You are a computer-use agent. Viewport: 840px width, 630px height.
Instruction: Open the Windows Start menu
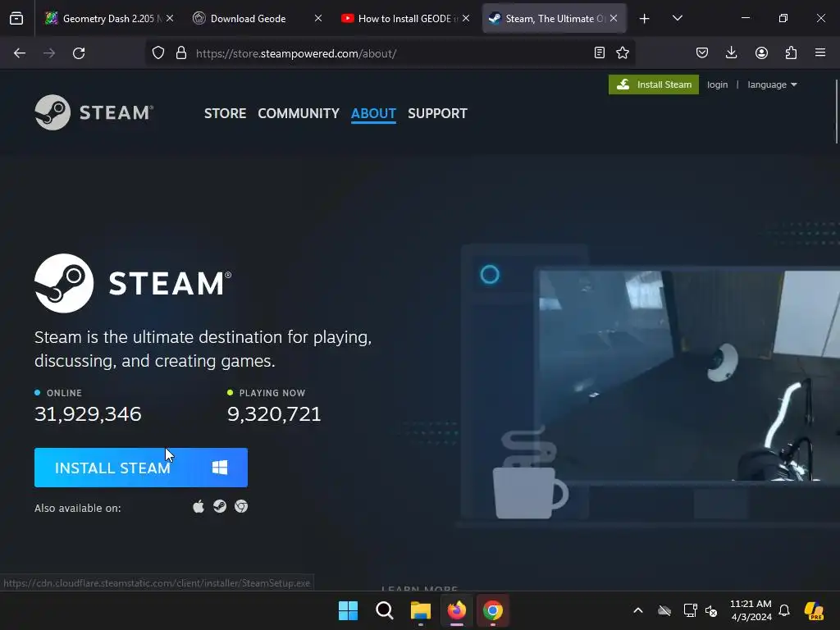pyautogui.click(x=348, y=610)
